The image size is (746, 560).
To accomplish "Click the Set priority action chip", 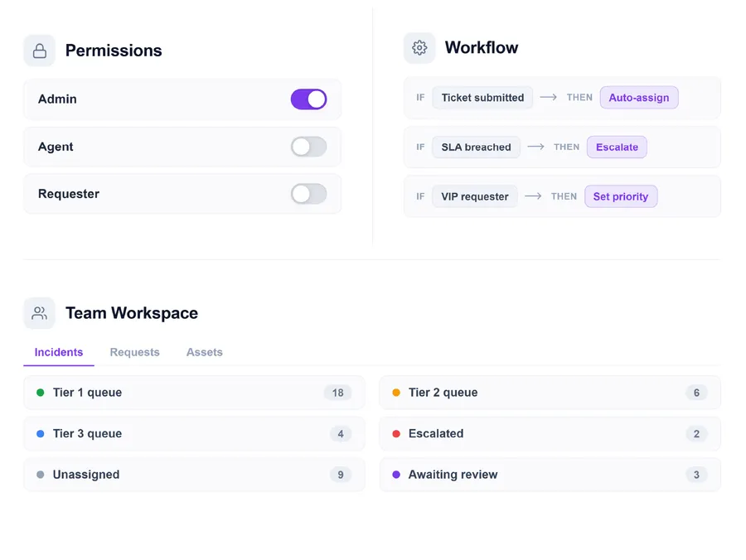I will pos(621,196).
